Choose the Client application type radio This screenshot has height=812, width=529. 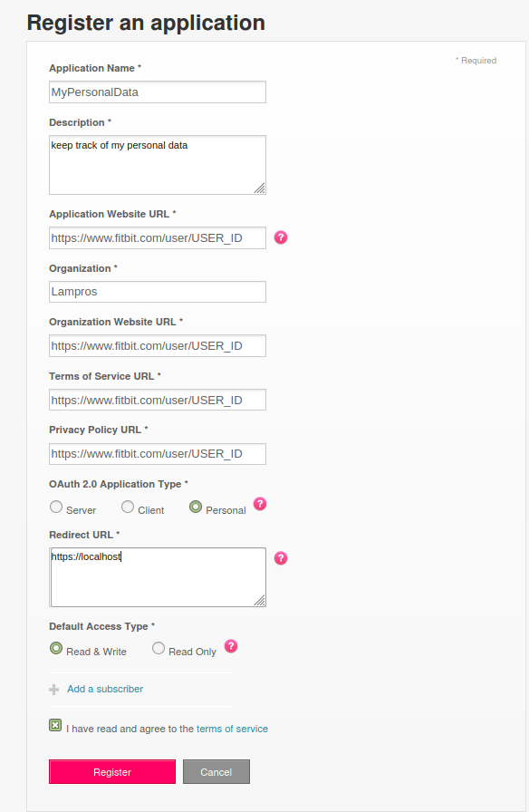128,507
